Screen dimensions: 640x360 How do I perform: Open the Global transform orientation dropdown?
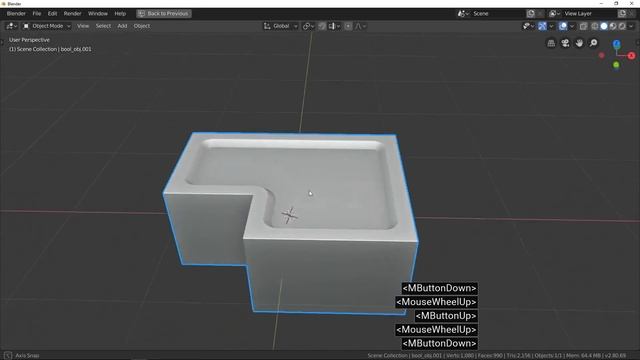pos(280,26)
